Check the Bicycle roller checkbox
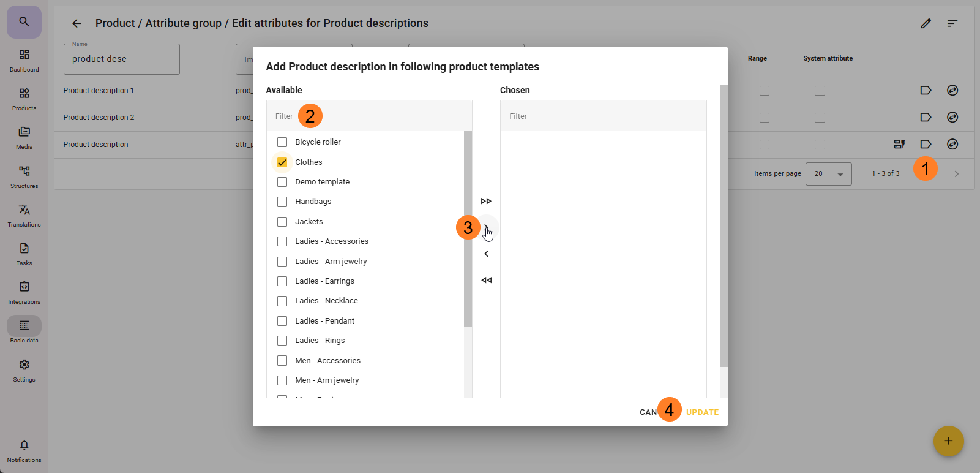The image size is (980, 473). pos(282,142)
